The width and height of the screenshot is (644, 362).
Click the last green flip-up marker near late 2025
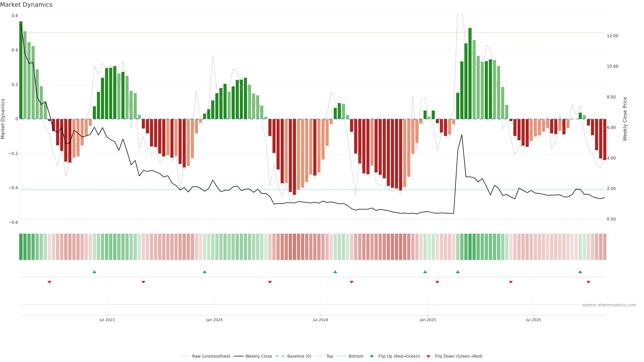(580, 272)
